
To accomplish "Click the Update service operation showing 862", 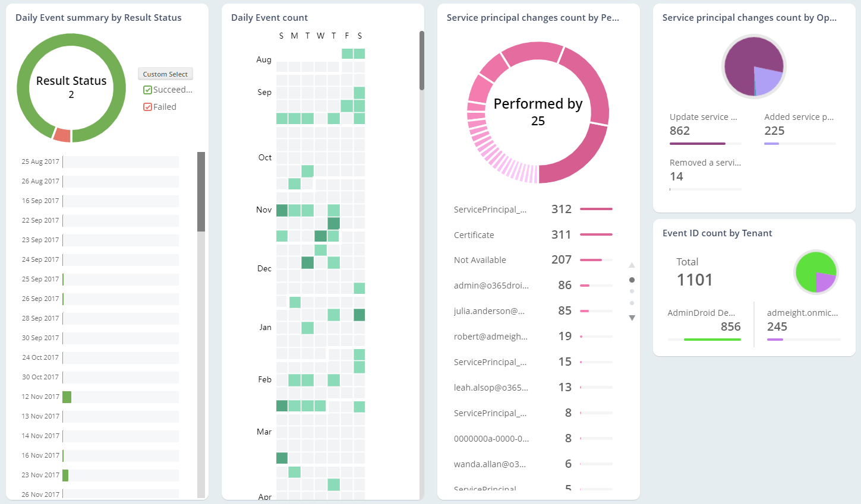I will click(x=705, y=125).
